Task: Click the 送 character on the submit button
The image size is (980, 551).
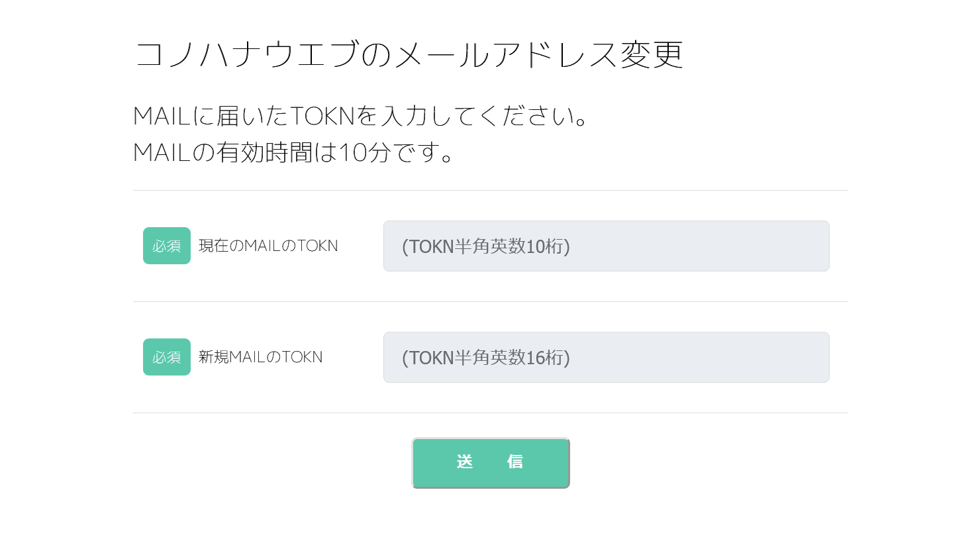Action: [465, 462]
